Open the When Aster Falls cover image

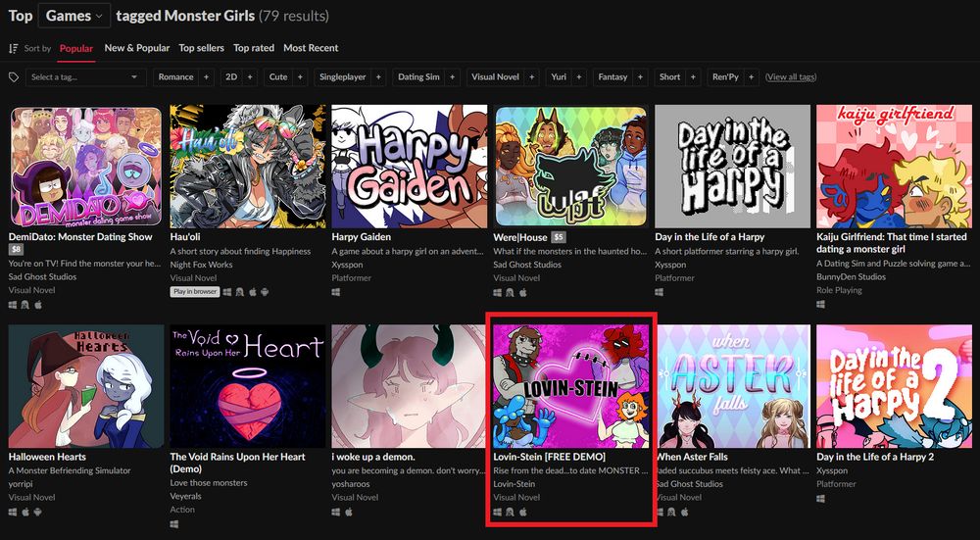point(732,386)
